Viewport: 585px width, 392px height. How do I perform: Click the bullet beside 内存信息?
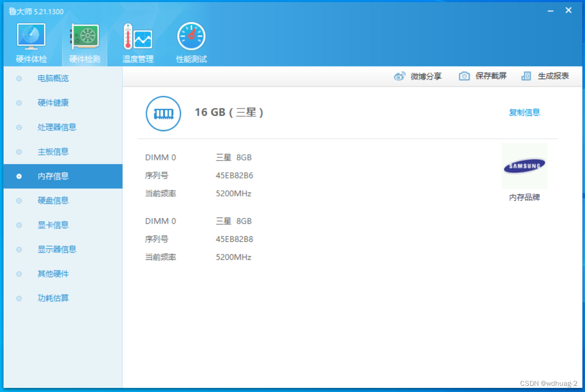click(x=19, y=176)
